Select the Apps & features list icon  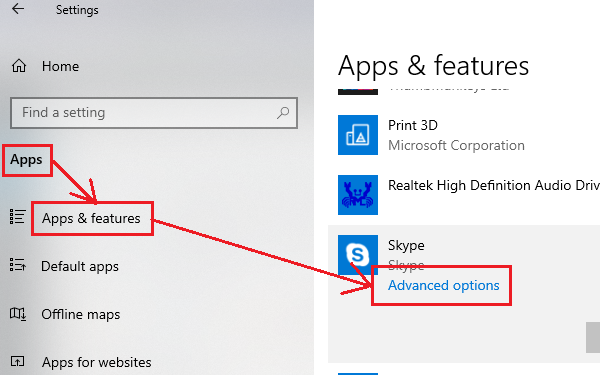(18, 217)
